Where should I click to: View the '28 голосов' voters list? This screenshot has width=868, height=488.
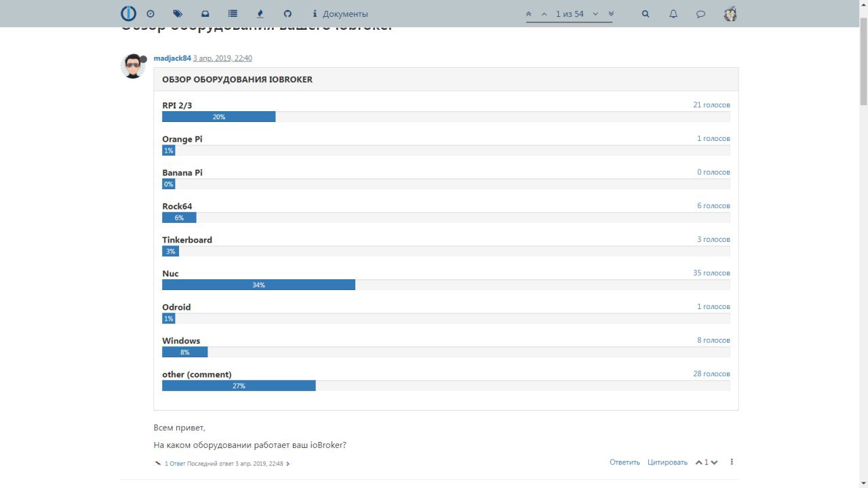coord(711,373)
